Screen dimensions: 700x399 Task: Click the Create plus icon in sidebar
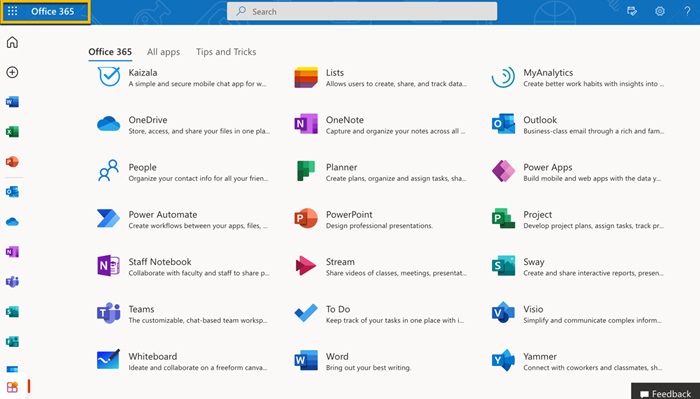tap(12, 72)
